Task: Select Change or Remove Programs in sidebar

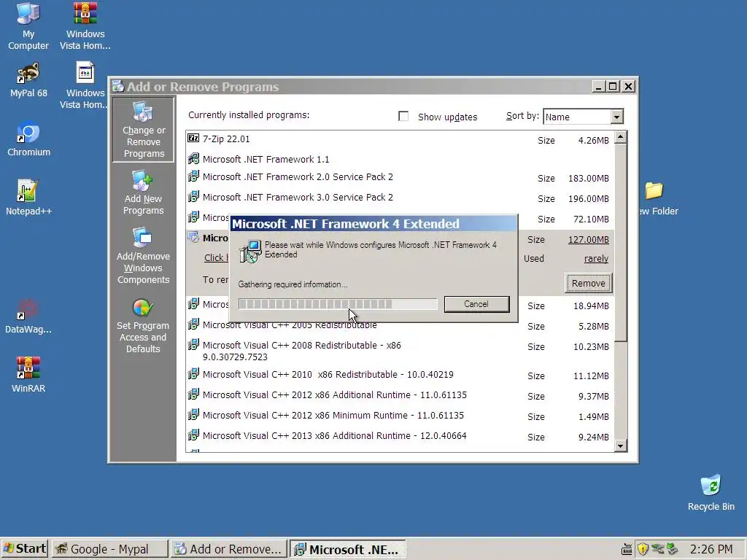Action: point(144,130)
